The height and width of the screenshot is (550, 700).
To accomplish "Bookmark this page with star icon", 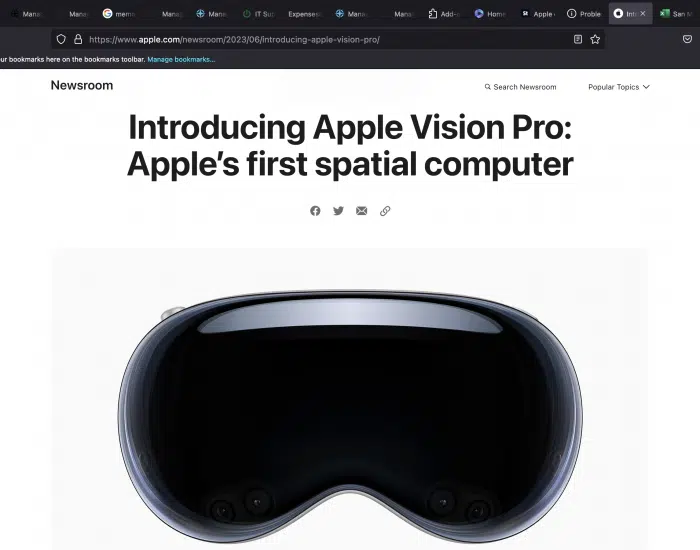I will click(595, 39).
